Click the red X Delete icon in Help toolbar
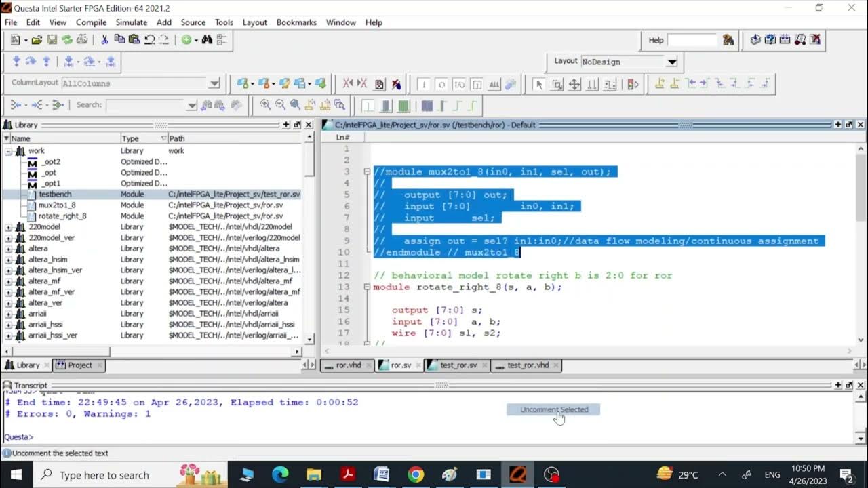The height and width of the screenshot is (488, 868). pos(815,40)
